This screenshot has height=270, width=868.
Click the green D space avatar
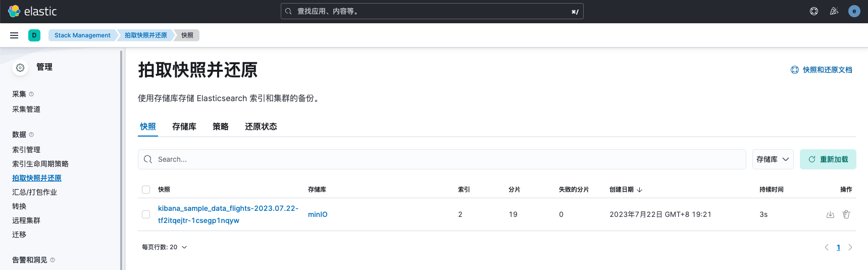pyautogui.click(x=34, y=35)
